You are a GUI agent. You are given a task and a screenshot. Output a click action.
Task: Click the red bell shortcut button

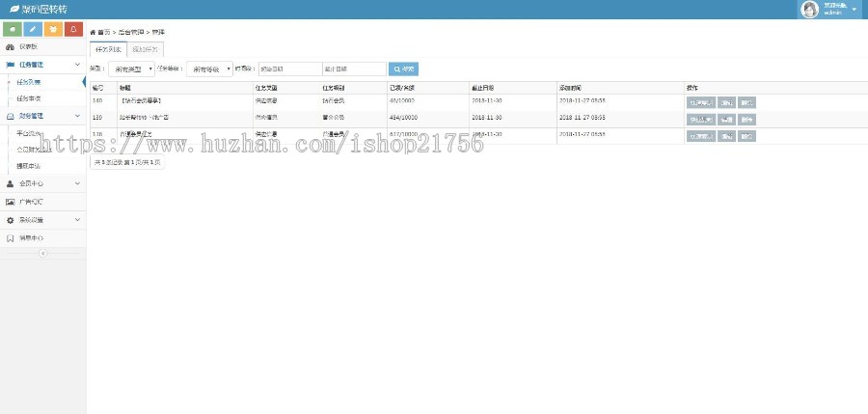73,29
